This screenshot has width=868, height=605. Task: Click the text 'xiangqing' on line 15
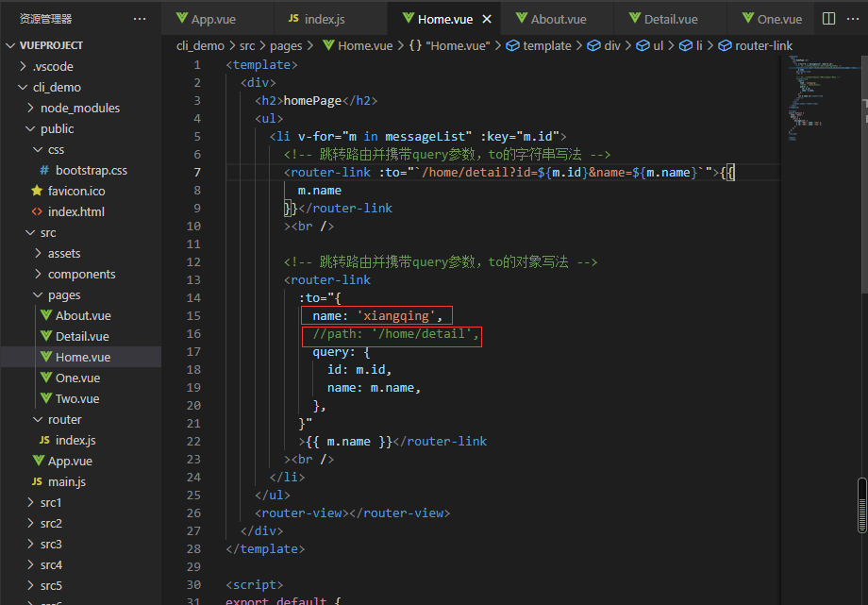(396, 316)
